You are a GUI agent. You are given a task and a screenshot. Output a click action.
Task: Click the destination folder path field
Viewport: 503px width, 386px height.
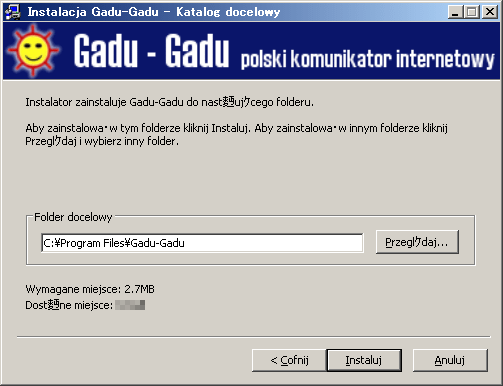click(202, 243)
